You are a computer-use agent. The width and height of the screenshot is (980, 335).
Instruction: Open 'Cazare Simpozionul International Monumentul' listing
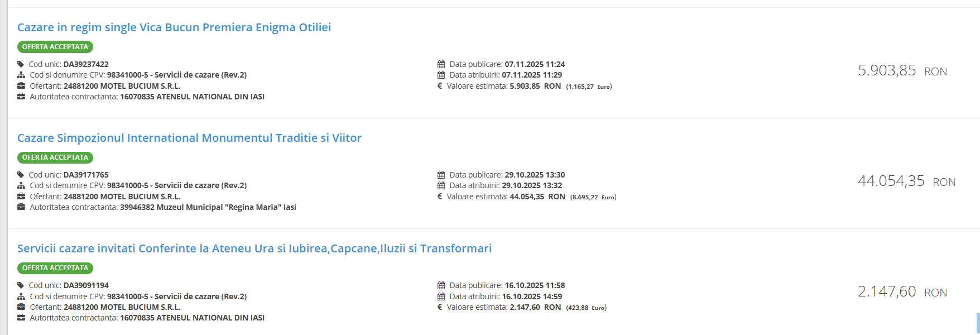189,138
